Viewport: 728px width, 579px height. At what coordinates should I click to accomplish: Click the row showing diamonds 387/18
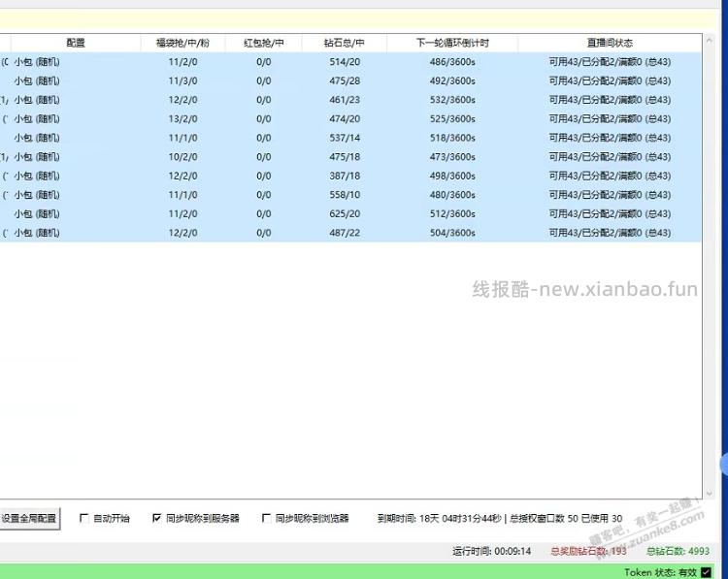(x=344, y=176)
